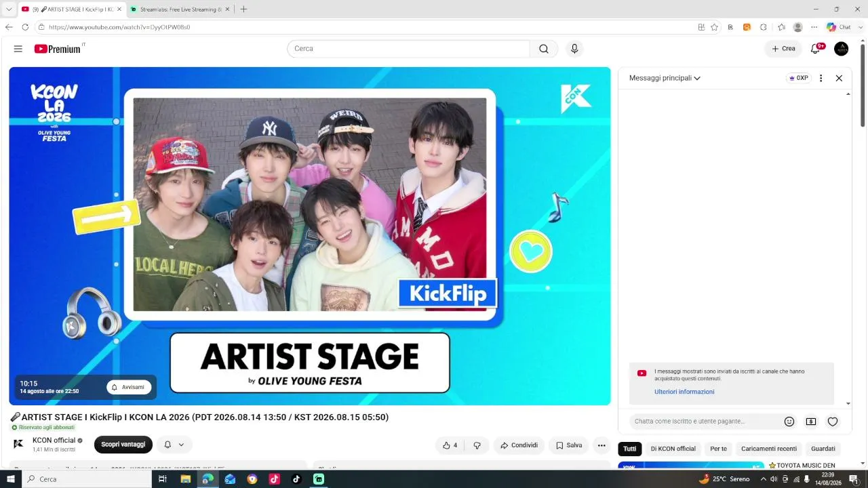Open a new browser tab
Screen dimensions: 868x488
[x=243, y=9]
